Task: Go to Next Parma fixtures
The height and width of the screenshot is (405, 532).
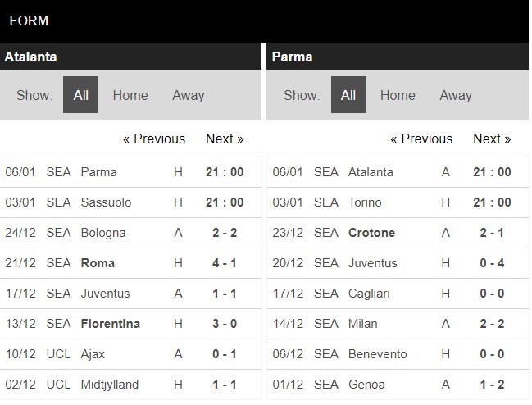Action: click(492, 139)
